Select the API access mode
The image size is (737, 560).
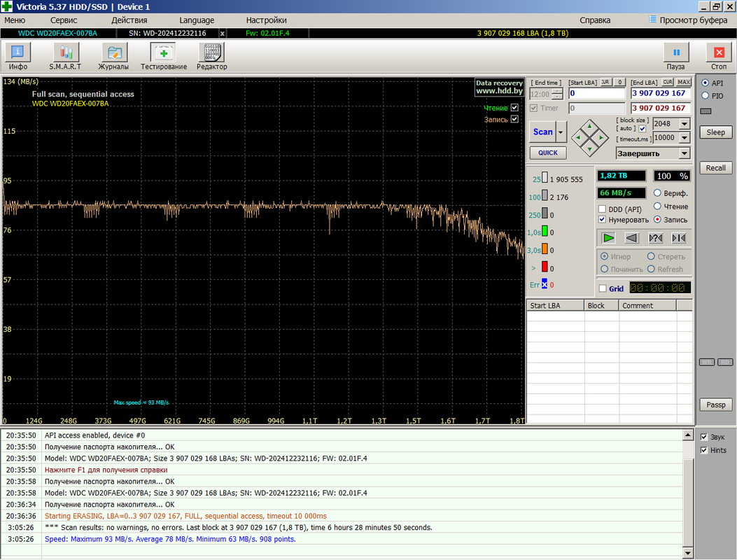point(705,83)
